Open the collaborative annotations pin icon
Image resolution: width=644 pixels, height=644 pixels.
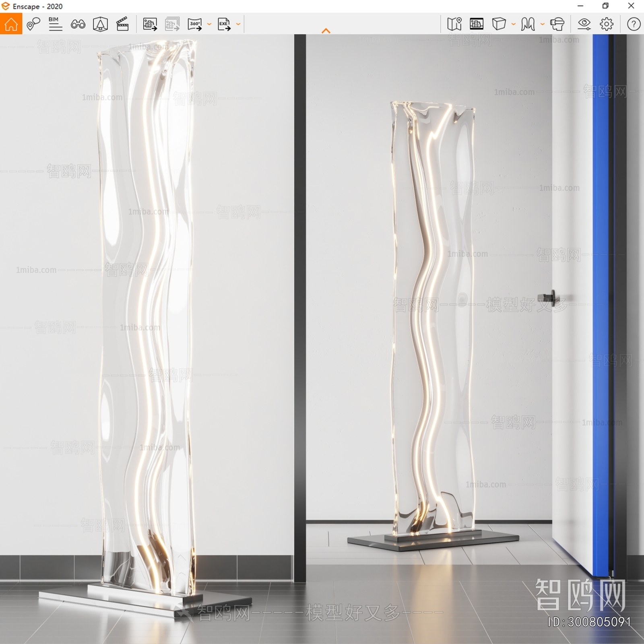point(33,24)
